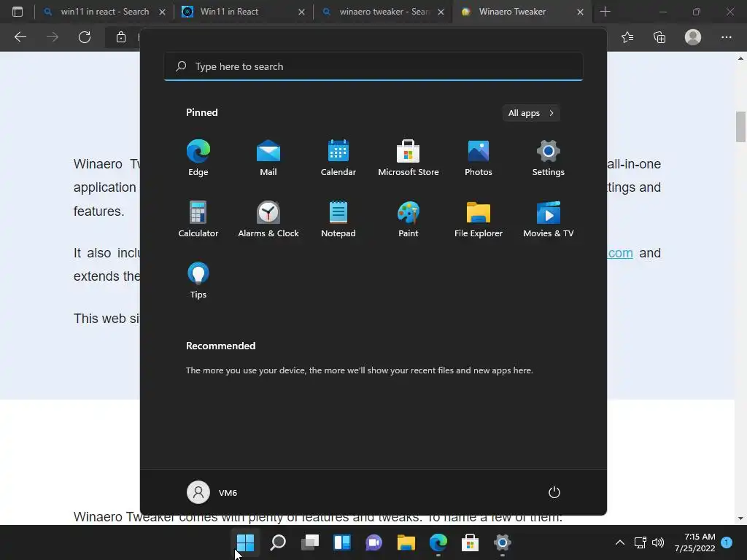Open browser tab actions menu
Screen dimensions: 747x560
point(18,12)
